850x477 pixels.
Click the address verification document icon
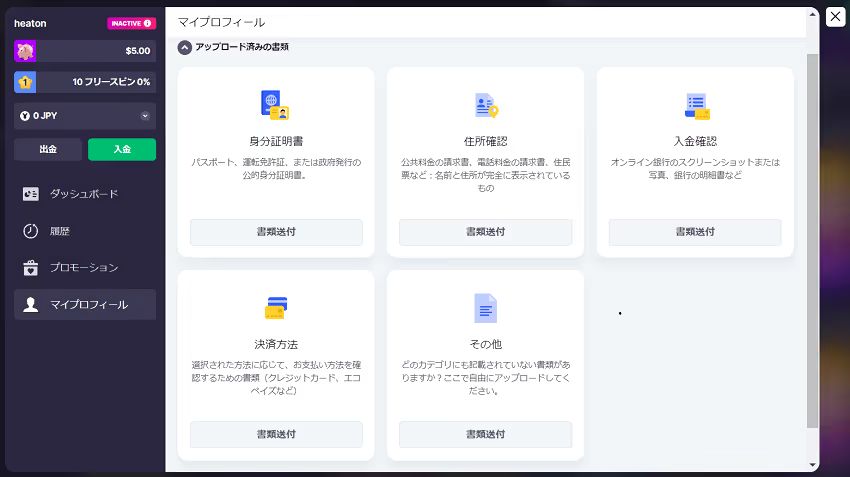pos(486,105)
